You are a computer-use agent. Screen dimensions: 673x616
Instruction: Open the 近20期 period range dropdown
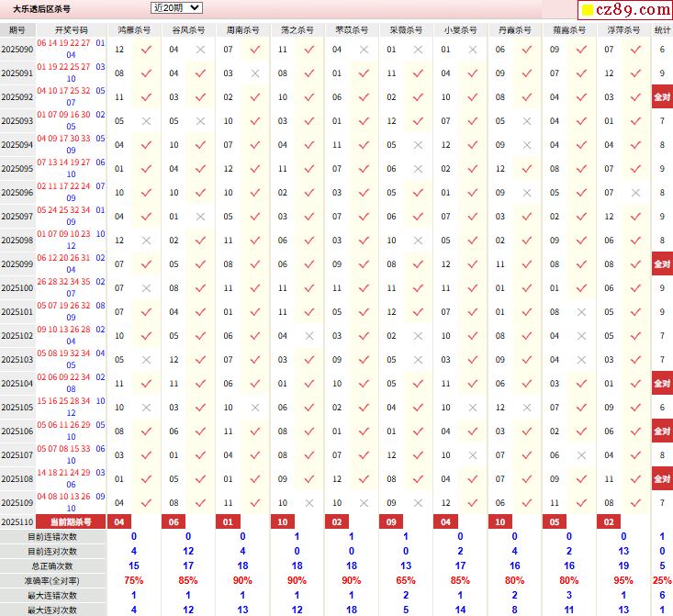[176, 7]
